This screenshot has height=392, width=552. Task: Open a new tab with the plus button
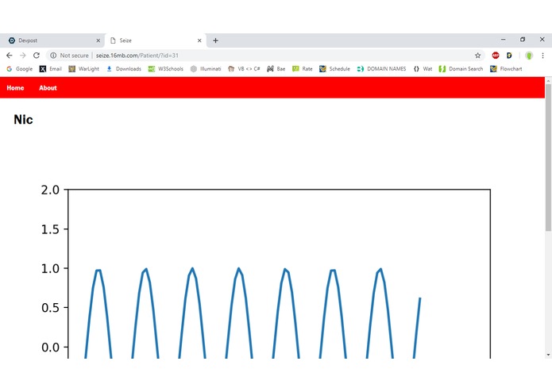tap(215, 40)
